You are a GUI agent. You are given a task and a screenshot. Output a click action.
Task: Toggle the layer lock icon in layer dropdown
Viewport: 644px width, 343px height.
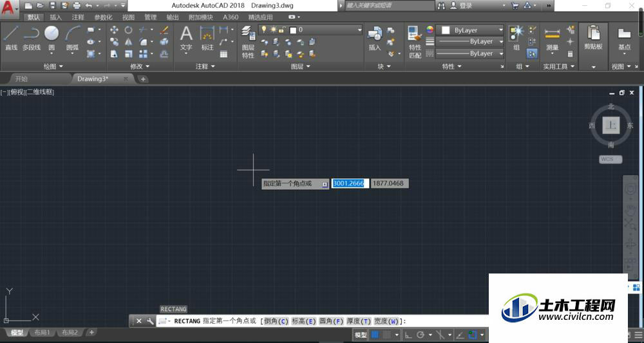[283, 30]
